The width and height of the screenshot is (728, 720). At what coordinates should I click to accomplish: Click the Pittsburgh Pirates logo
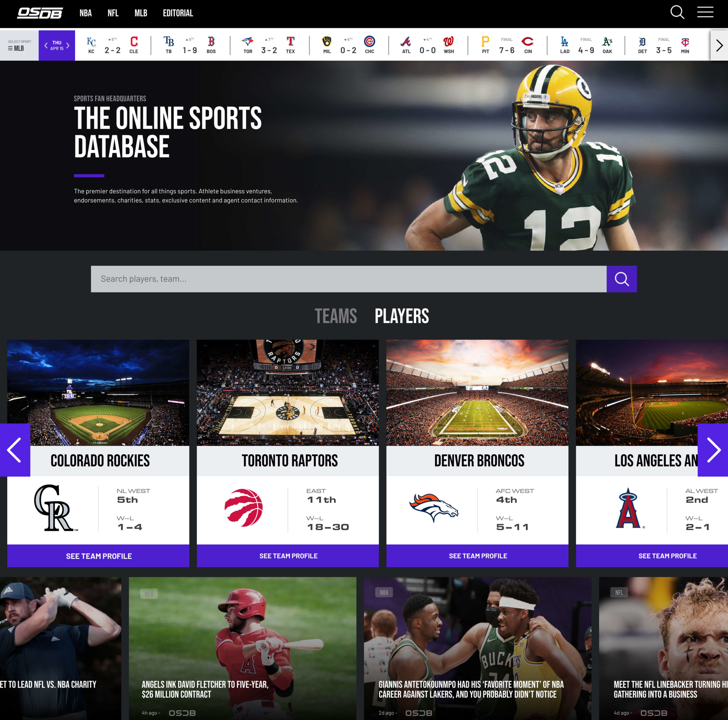[485, 42]
